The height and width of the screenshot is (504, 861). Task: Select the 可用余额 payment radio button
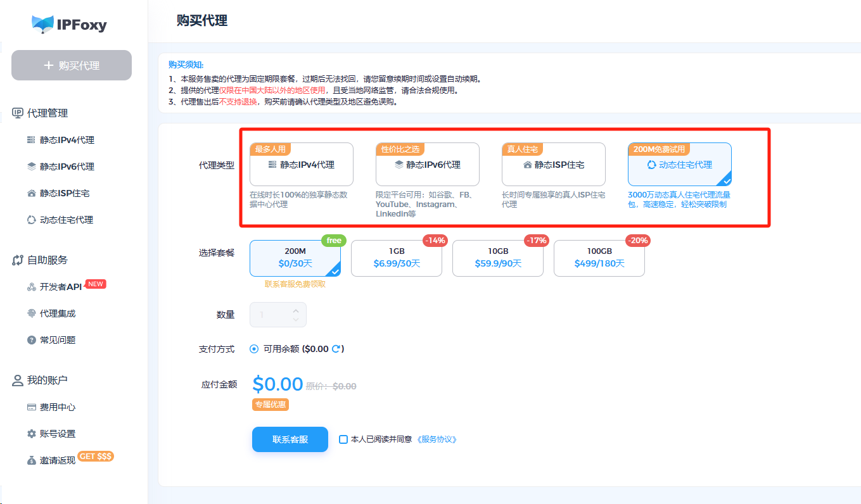pos(254,349)
